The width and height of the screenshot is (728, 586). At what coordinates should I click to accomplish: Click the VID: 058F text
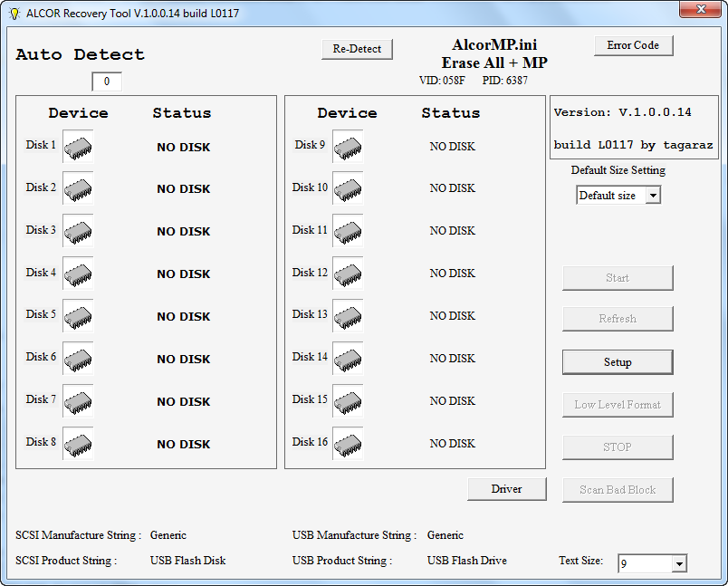click(442, 81)
